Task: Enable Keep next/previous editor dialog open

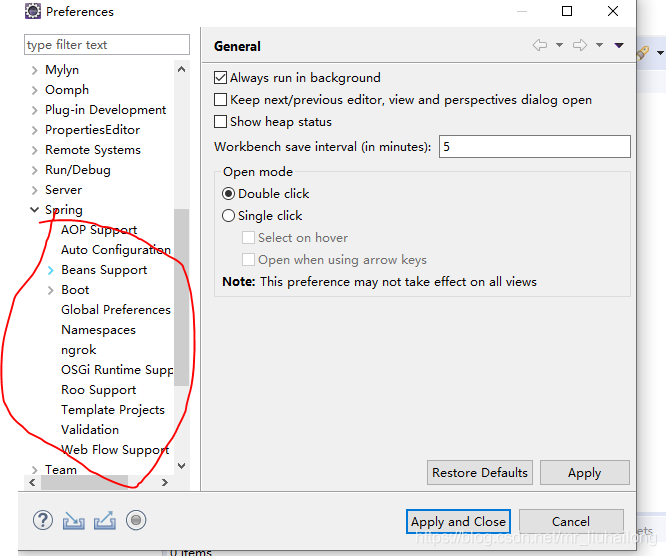Action: coord(220,100)
